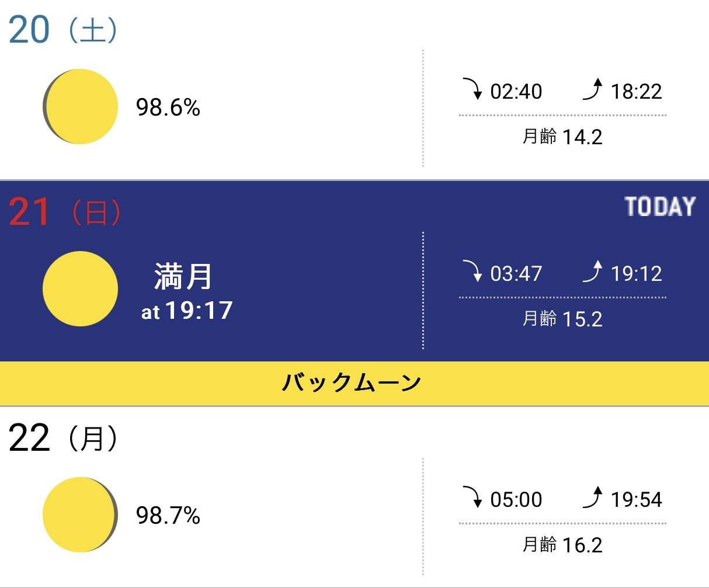Click the moonset arrow beside 02:40
Screen dimensions: 709x588
tap(472, 89)
